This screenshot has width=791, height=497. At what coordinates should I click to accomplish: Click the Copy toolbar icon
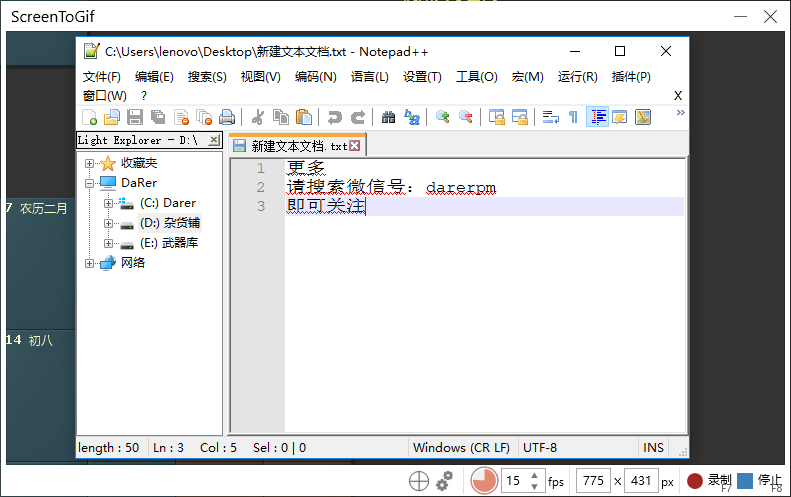[x=280, y=117]
